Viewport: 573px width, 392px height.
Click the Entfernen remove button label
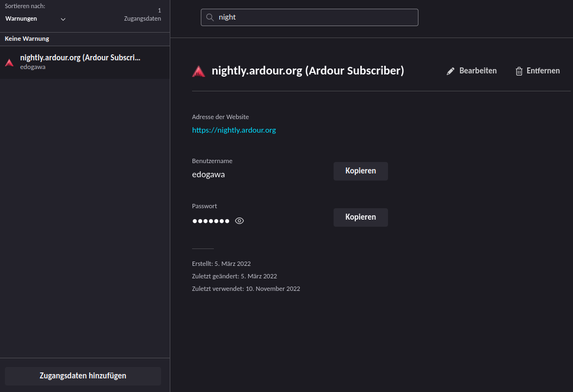point(543,71)
